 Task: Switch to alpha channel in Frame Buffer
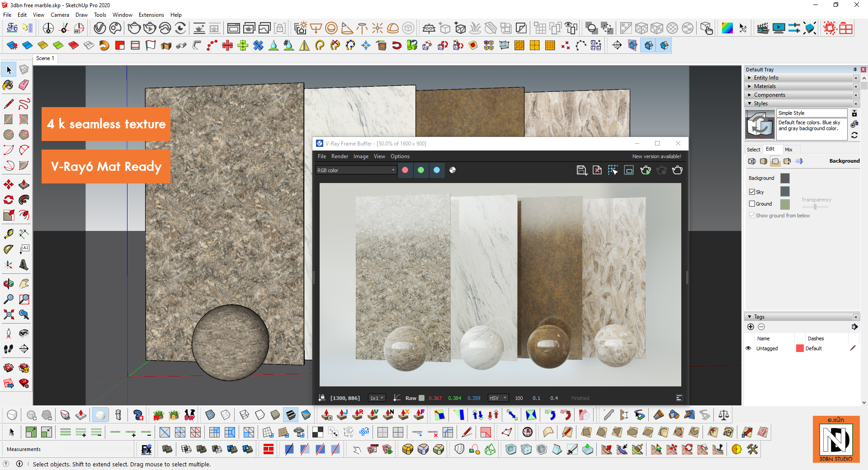click(x=453, y=170)
